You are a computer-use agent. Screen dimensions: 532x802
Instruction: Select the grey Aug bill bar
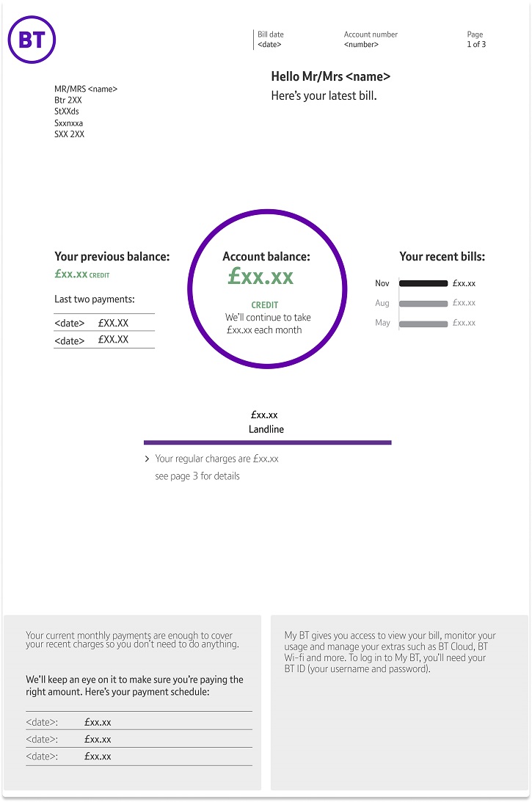click(x=423, y=303)
